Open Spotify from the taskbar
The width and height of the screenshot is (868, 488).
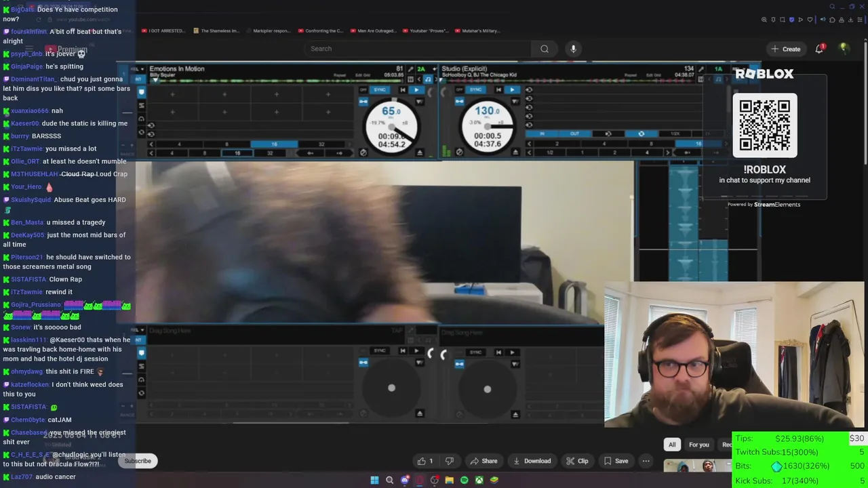(x=464, y=480)
